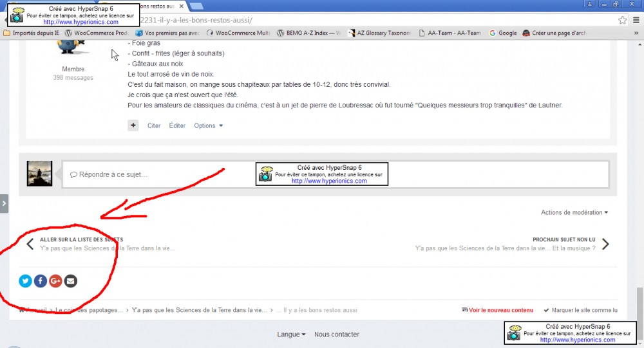
Task: Open the Langue dropdown in footer
Action: (291, 334)
